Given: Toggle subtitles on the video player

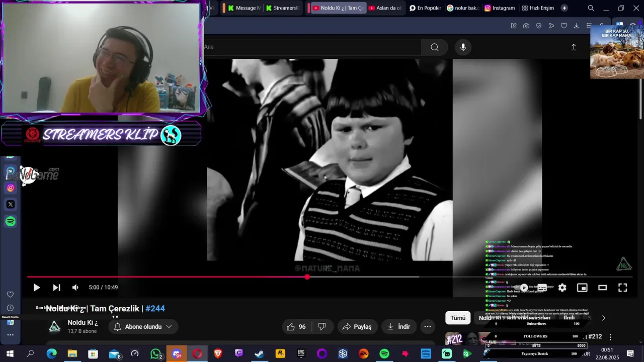Looking at the screenshot, I should click(x=542, y=288).
